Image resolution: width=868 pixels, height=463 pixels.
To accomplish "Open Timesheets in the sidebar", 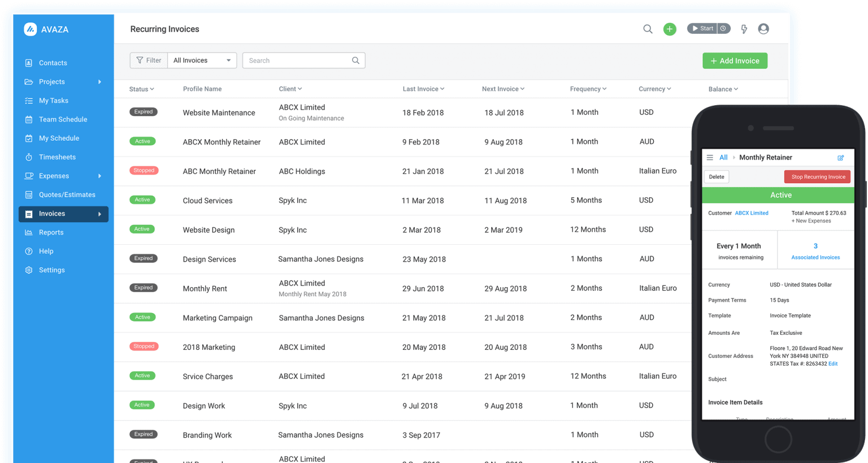I will [x=57, y=157].
